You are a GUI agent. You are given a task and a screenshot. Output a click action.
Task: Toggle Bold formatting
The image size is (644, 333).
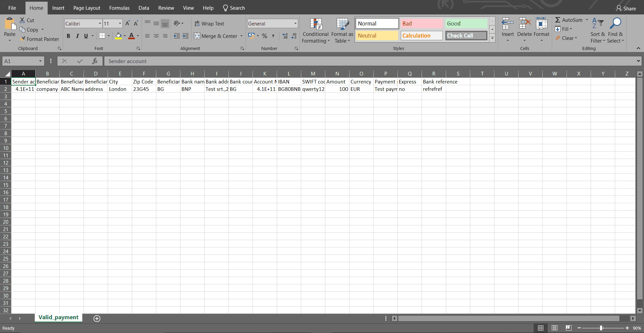click(68, 36)
